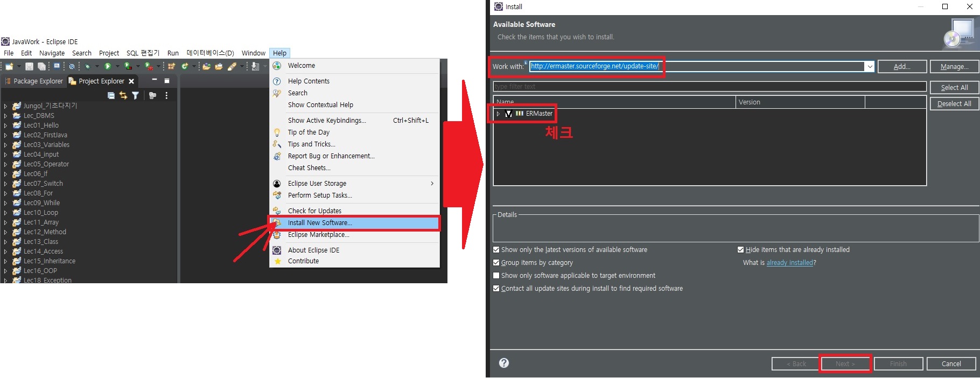The image size is (980, 378).
Task: Click the Manage... button
Action: [x=954, y=66]
